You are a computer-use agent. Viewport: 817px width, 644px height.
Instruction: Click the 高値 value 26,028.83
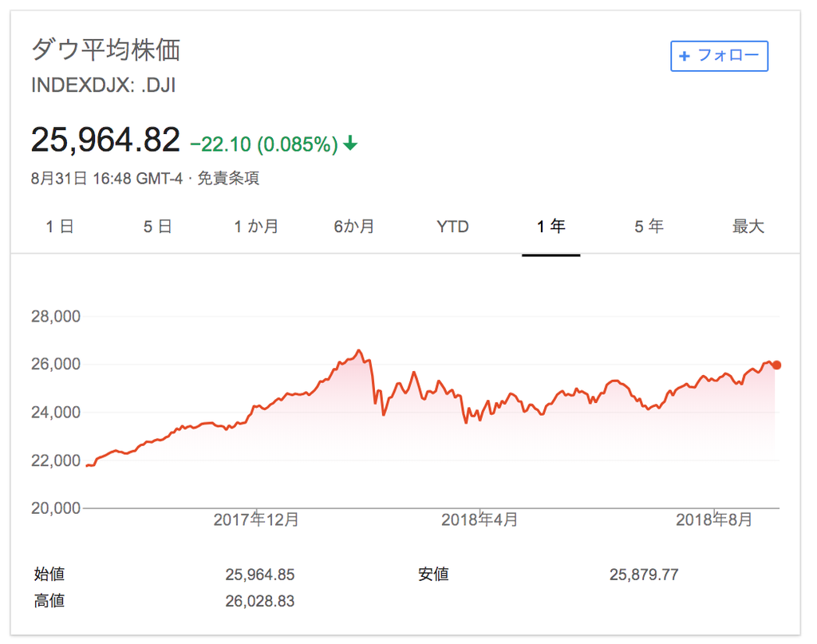[260, 601]
